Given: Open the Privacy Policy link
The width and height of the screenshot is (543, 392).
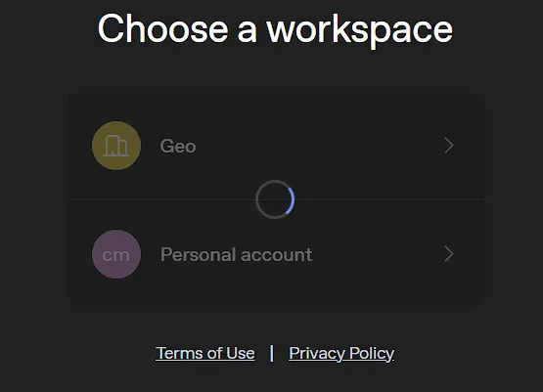Looking at the screenshot, I should click(341, 354).
